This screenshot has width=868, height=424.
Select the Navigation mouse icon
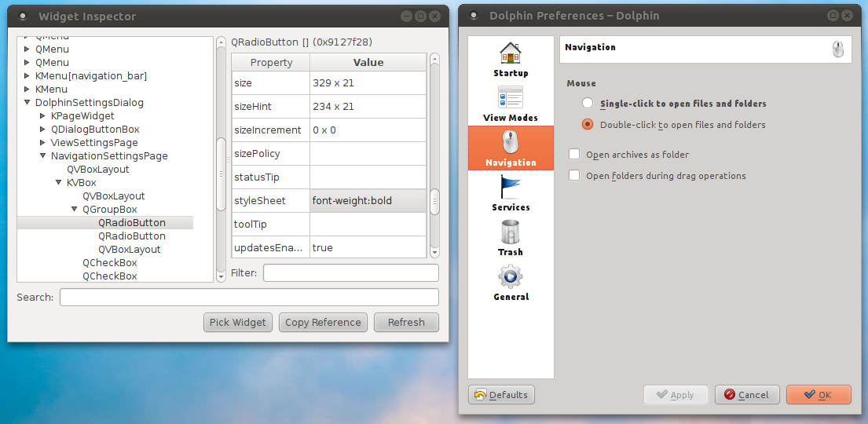point(511,142)
